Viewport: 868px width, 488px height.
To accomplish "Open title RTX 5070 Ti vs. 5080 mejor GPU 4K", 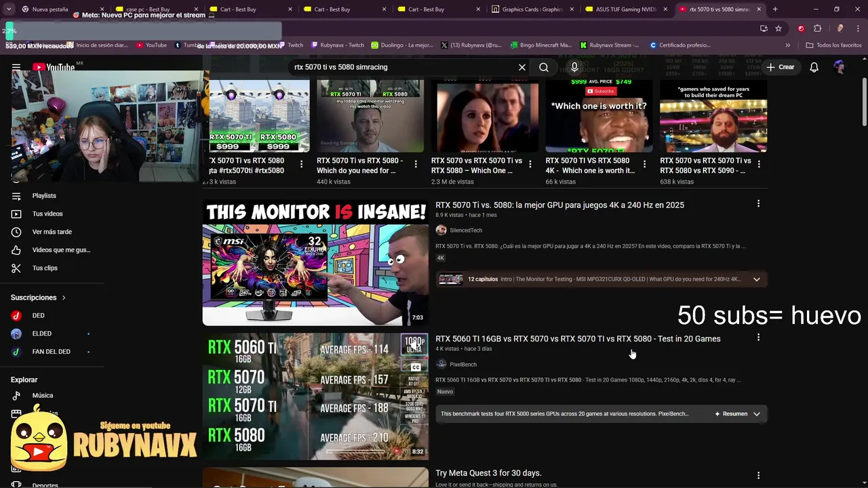I will tap(559, 205).
